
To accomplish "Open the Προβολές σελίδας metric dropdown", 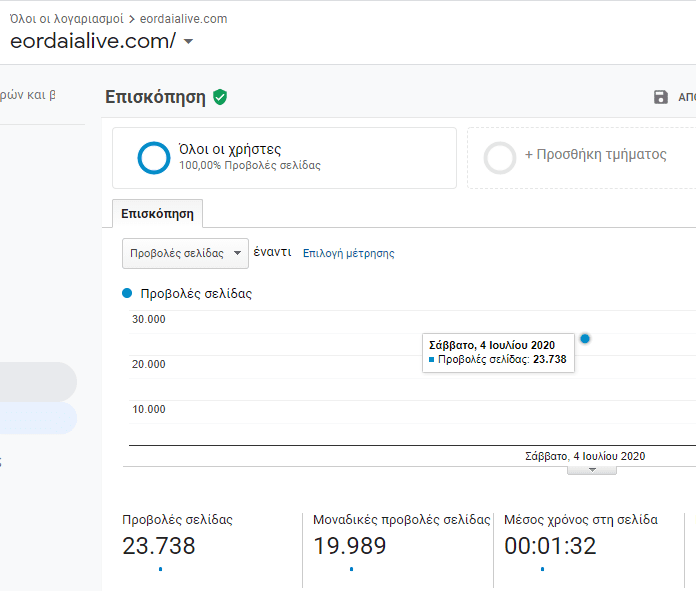I will coord(185,253).
